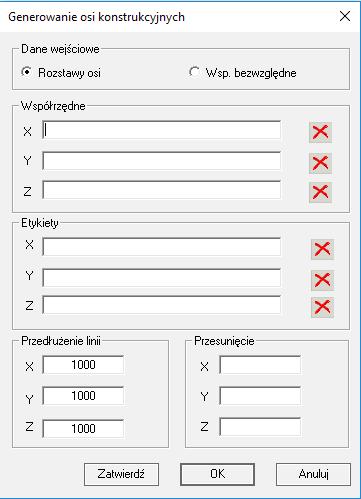Clear the X label field under Etykiety
The height and width of the screenshot is (499, 361).
point(322,249)
